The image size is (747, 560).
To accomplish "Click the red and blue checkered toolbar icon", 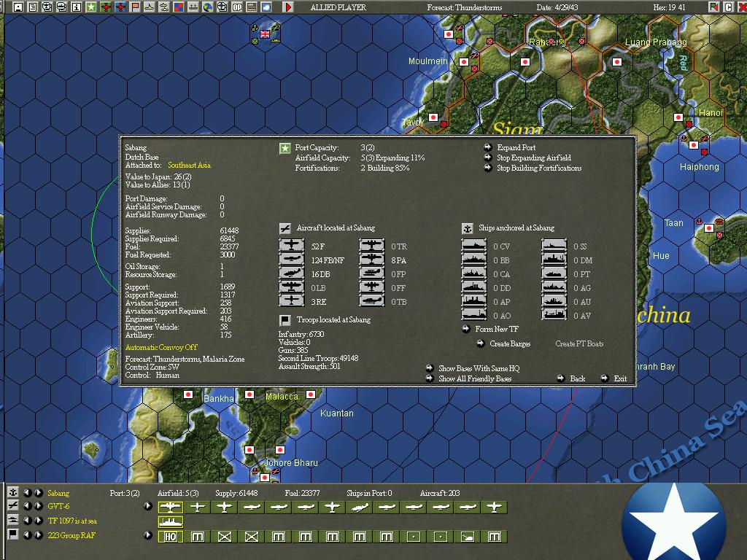I will (179, 7).
